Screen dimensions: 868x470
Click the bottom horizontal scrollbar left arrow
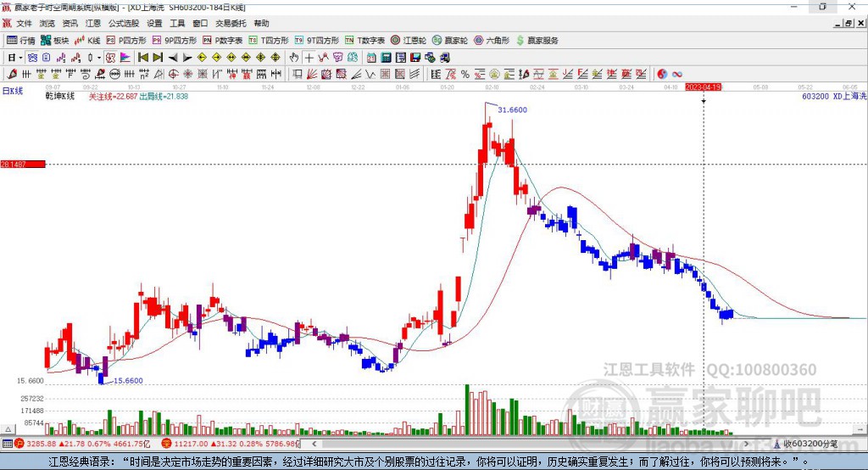(314, 444)
